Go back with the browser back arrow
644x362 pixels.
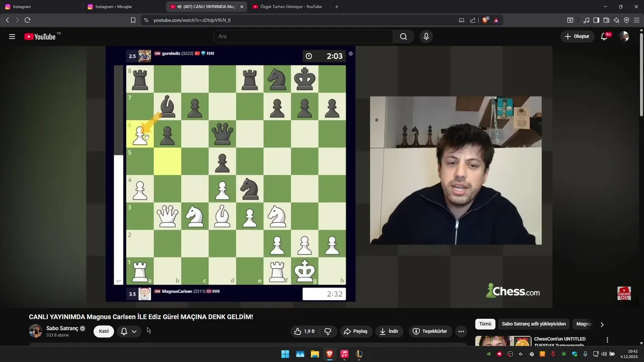pos(7,20)
